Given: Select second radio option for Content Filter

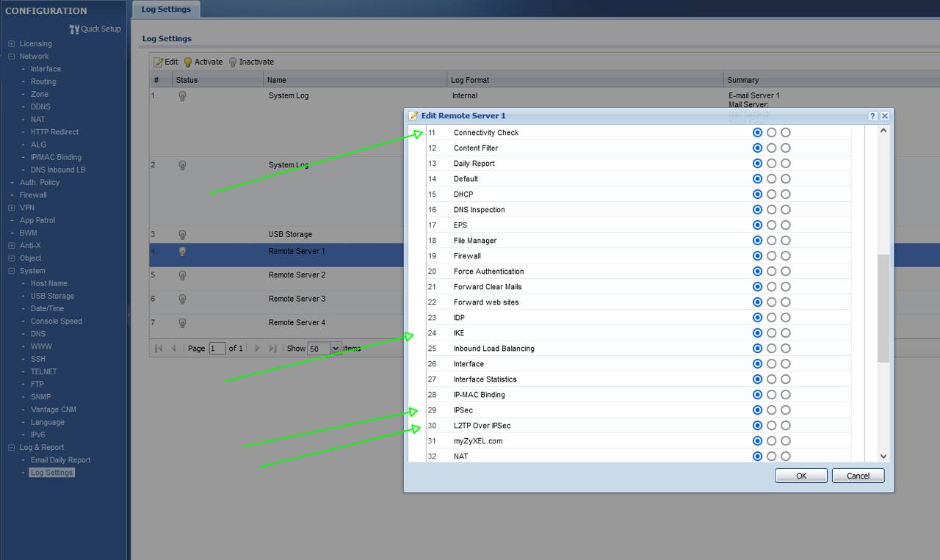Looking at the screenshot, I should tap(771, 148).
